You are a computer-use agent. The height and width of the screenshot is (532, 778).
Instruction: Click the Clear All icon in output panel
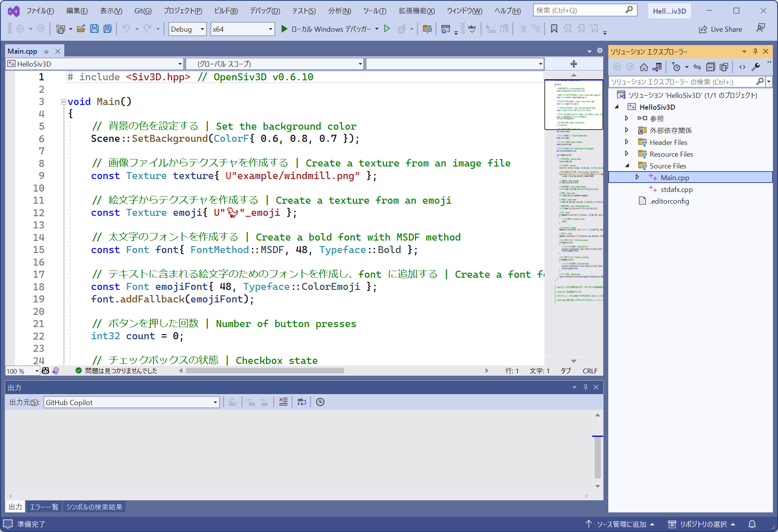283,402
